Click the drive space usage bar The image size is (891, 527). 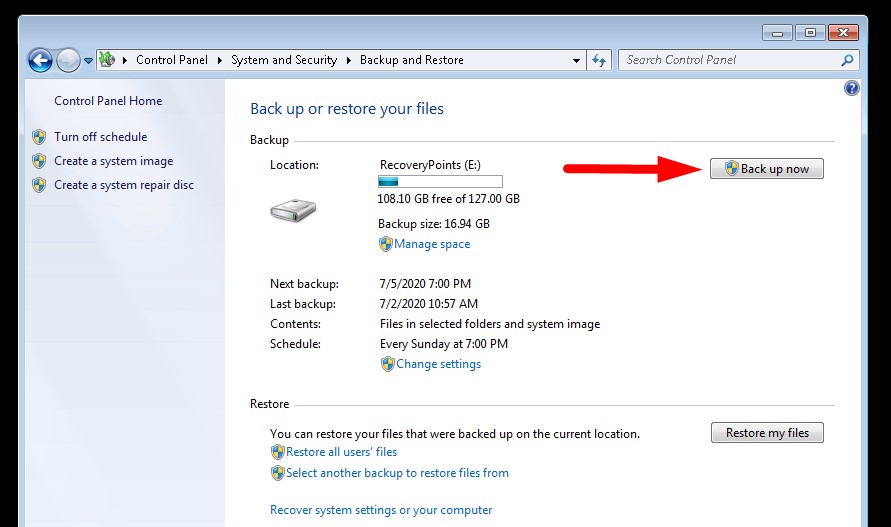pos(440,182)
